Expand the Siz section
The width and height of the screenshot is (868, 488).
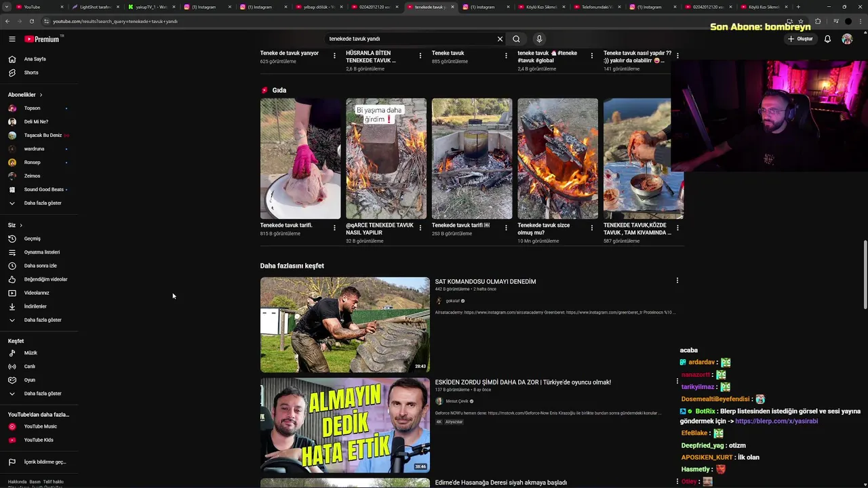tap(15, 225)
